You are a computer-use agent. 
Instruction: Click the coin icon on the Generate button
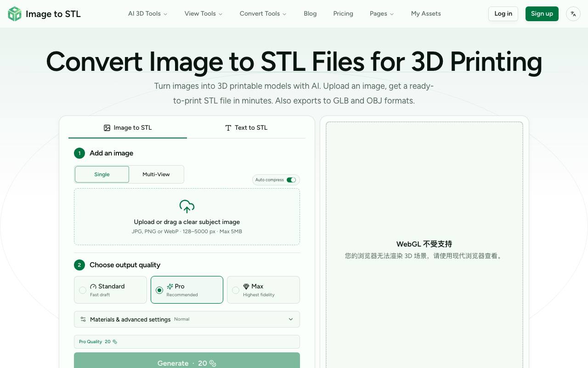pos(213,363)
